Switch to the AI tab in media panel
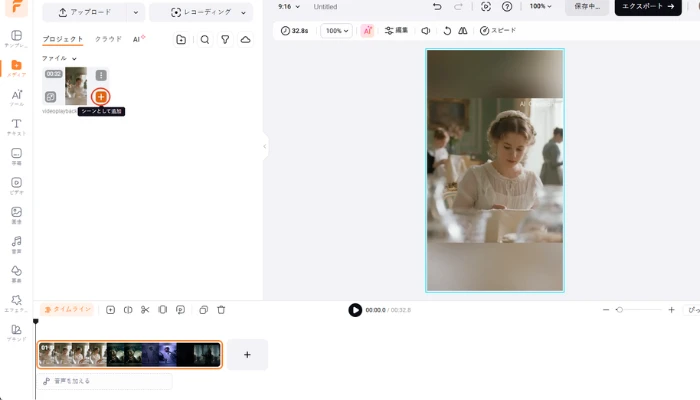 click(138, 39)
